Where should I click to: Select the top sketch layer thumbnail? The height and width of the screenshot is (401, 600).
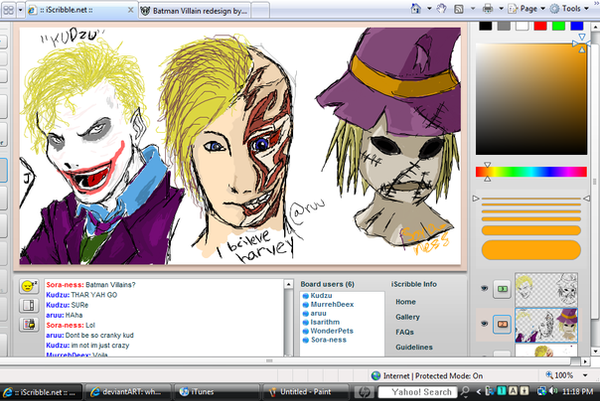[x=546, y=290]
